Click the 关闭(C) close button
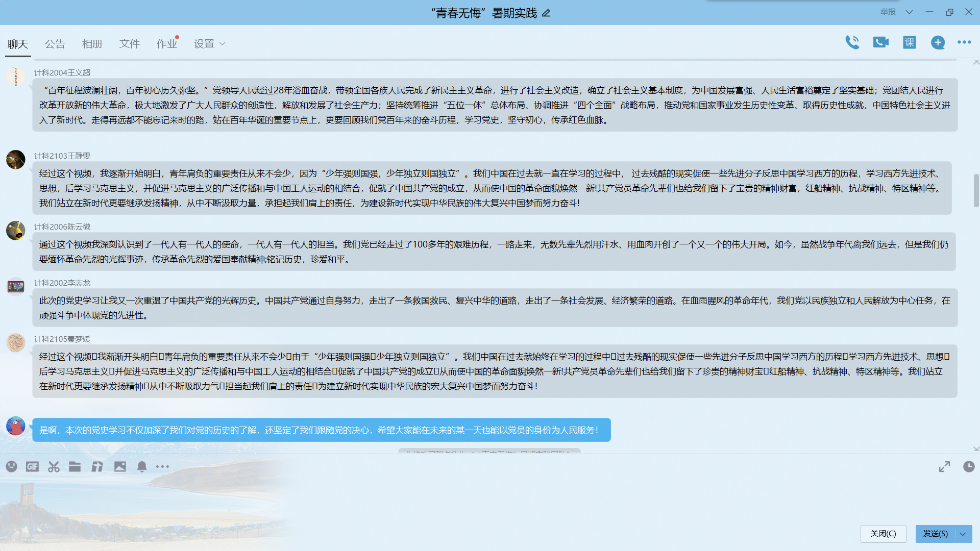 click(x=883, y=534)
